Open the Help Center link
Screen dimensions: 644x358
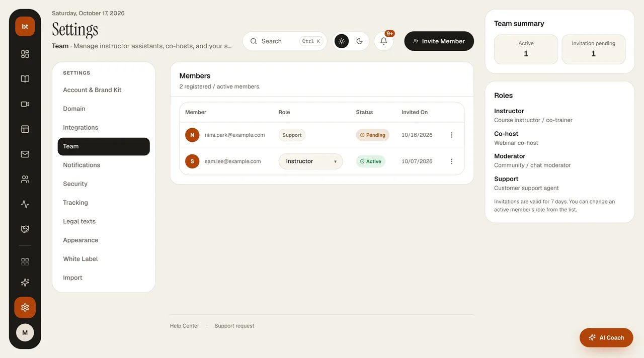185,326
